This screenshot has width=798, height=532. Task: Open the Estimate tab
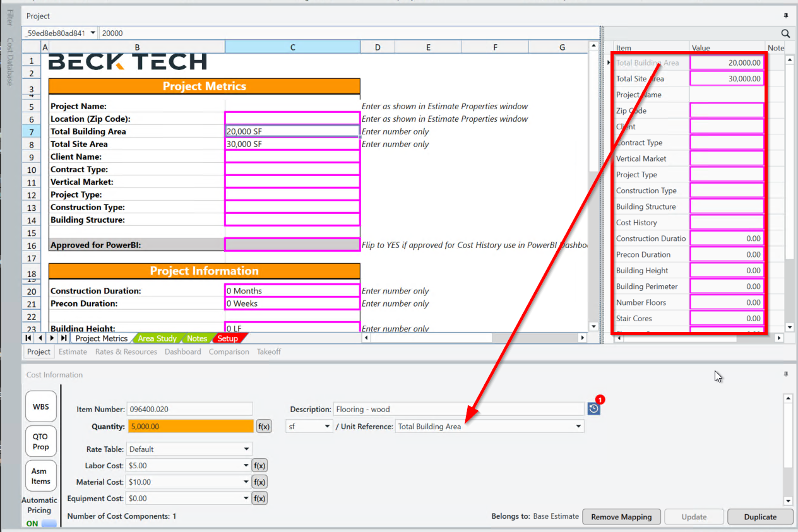coord(73,352)
